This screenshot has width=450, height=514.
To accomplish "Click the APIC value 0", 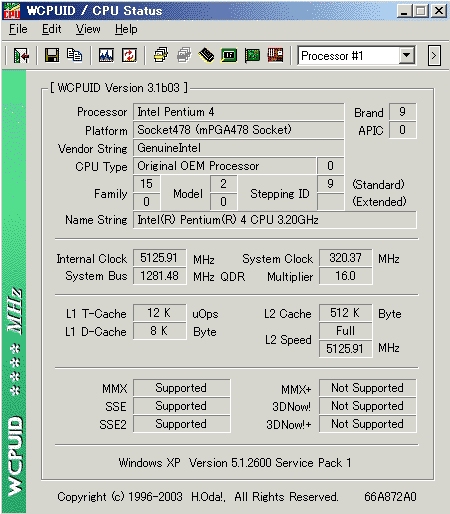I will 402,130.
